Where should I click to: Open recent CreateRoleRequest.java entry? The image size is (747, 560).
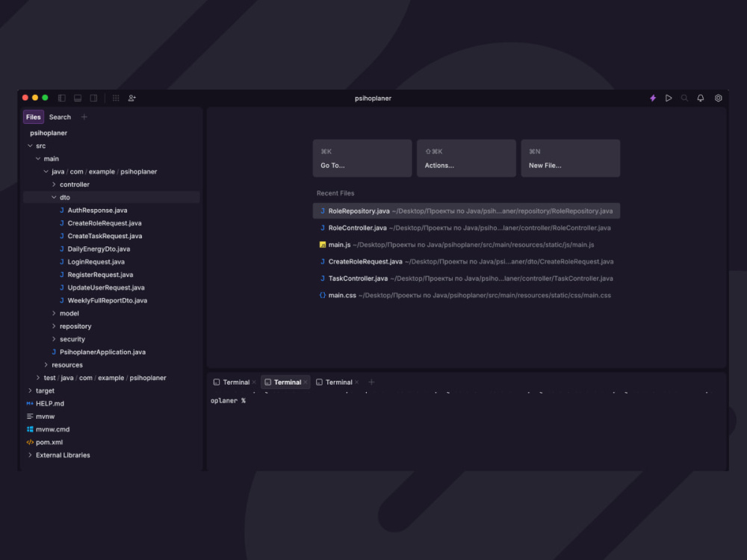[x=466, y=261]
